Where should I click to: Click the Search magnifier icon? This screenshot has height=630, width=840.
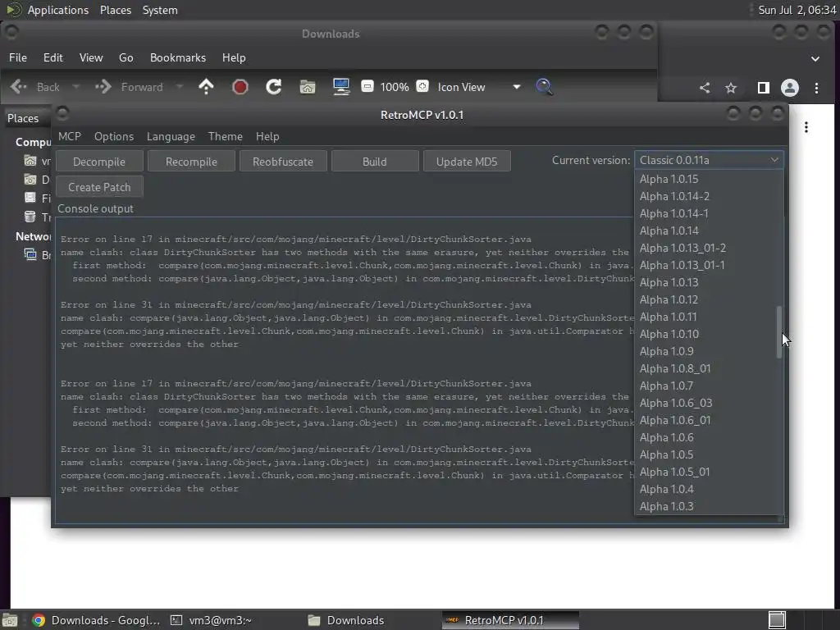(544, 87)
